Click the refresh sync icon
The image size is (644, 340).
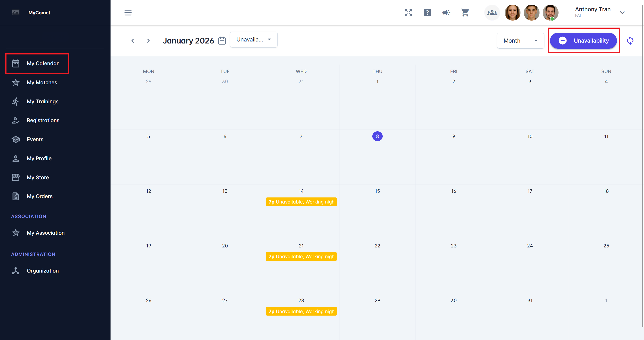[x=630, y=41]
